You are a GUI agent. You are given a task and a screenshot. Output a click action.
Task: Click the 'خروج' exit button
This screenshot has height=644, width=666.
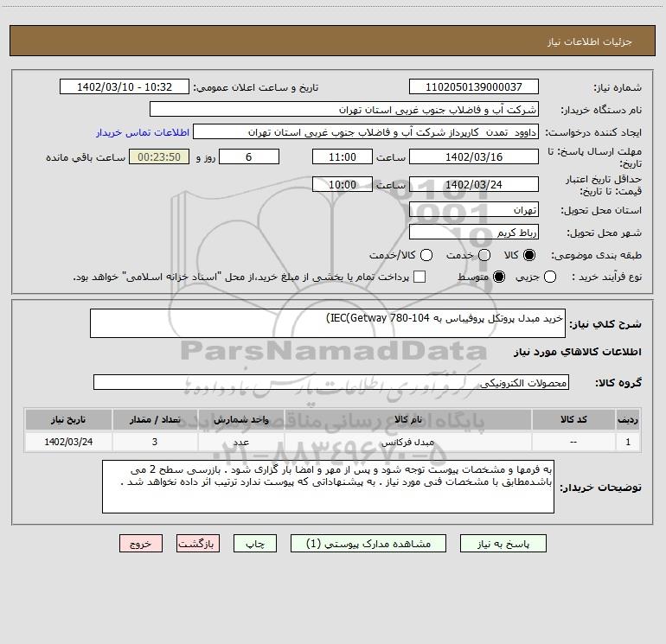tap(141, 544)
